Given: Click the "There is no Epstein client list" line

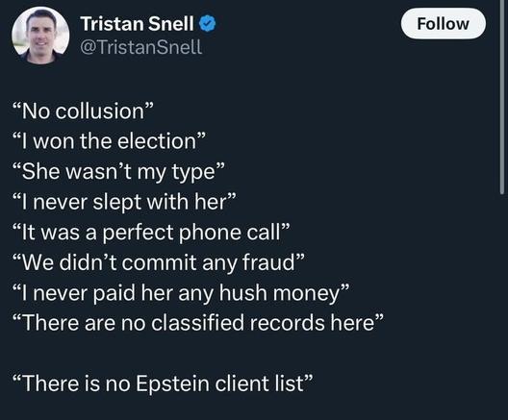Looking at the screenshot, I should (164, 383).
